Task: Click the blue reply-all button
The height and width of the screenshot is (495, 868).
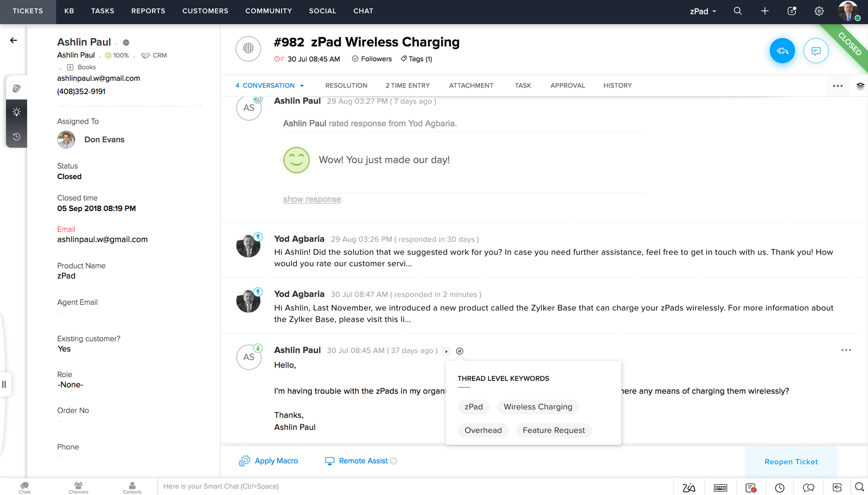Action: click(782, 51)
